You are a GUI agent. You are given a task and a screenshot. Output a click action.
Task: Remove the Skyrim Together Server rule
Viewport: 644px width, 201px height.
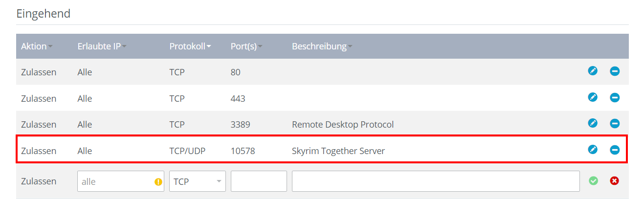tap(615, 149)
